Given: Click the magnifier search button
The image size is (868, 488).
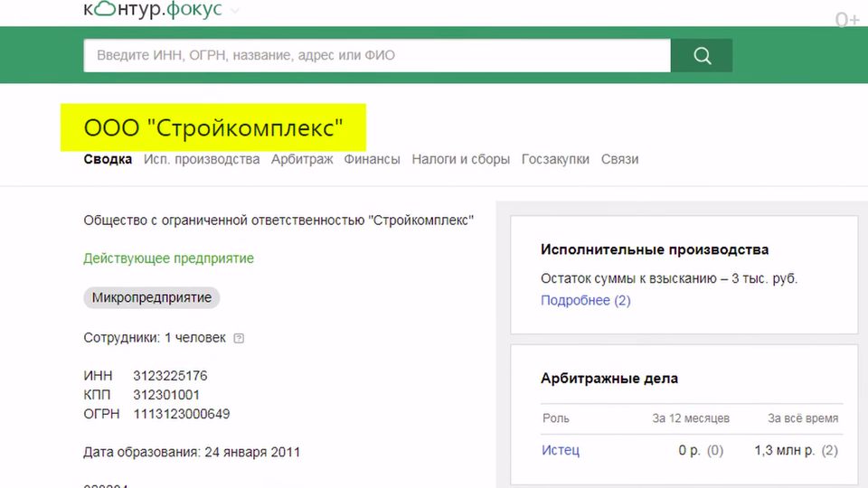Looking at the screenshot, I should coord(702,56).
